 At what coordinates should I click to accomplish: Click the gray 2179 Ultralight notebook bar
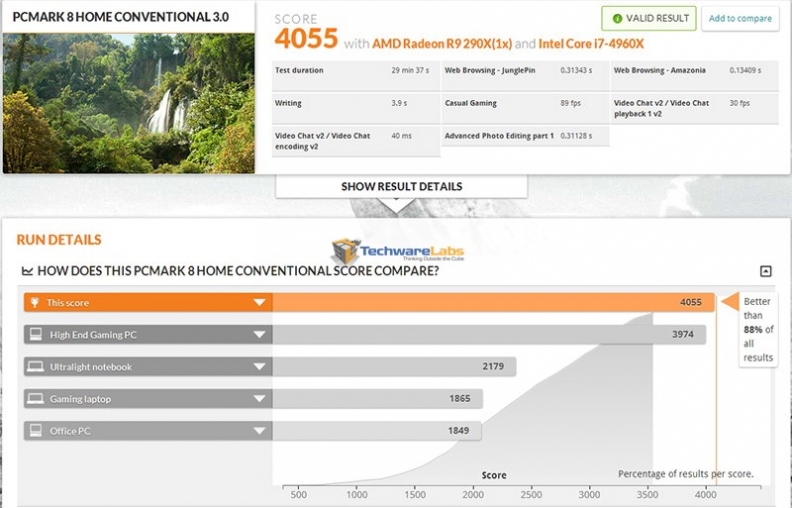(x=394, y=367)
